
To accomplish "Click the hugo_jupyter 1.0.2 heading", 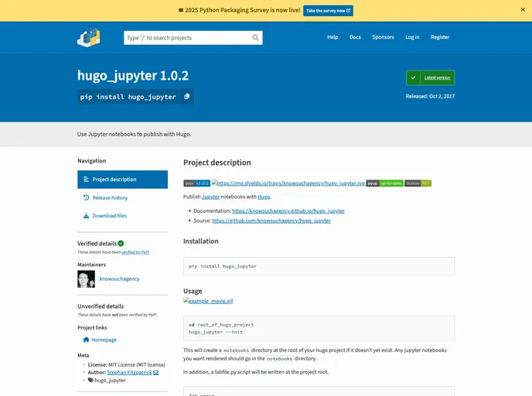I will pos(133,75).
